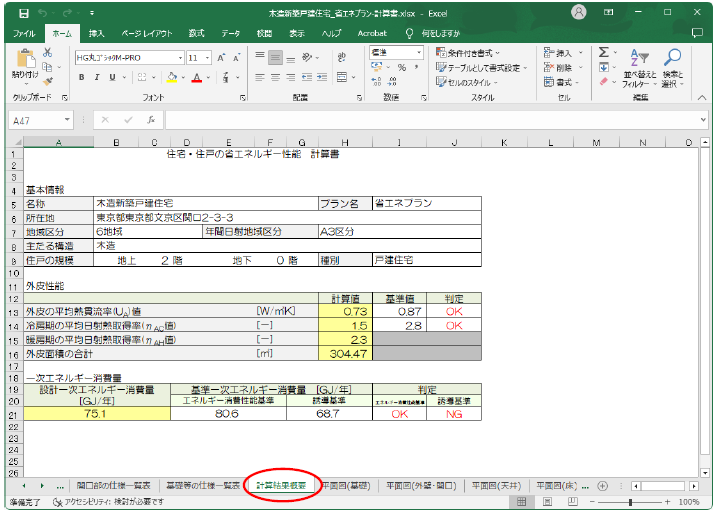
Task: Switch to the ページレイアウト ribbon tab
Action: [x=147, y=33]
